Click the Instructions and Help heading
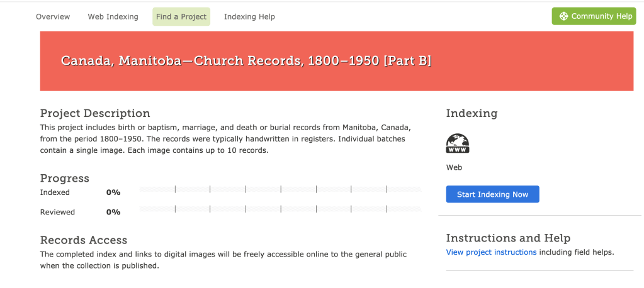 pos(508,238)
